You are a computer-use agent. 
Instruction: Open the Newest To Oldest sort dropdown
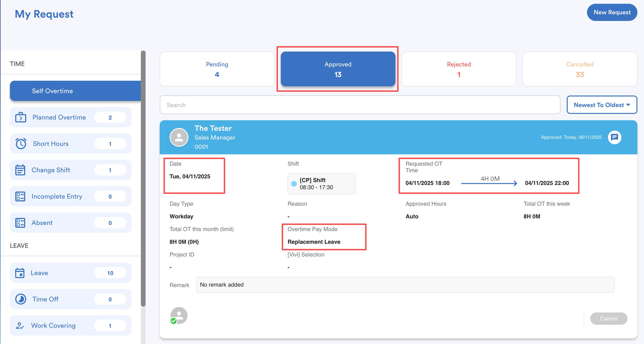coord(602,105)
